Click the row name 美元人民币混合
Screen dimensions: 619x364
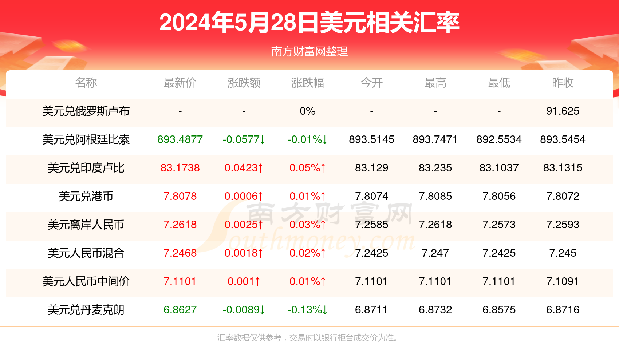[x=86, y=253]
